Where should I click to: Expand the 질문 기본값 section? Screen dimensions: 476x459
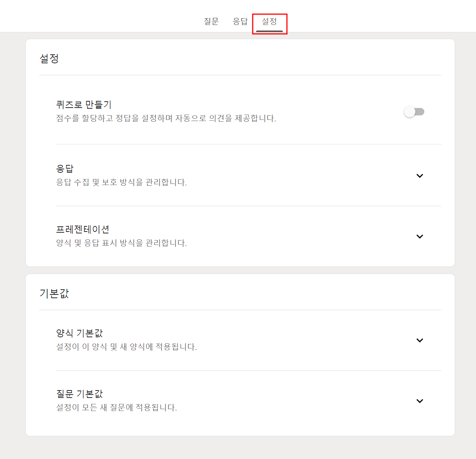click(x=420, y=401)
